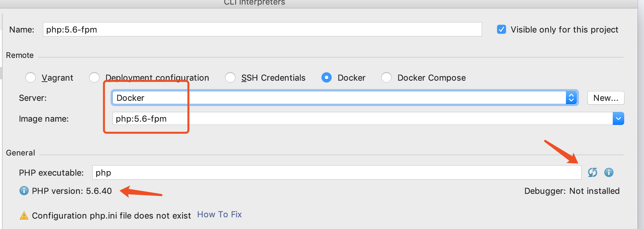644x229 pixels.
Task: Select the Vagrant radio button
Action: (x=31, y=77)
